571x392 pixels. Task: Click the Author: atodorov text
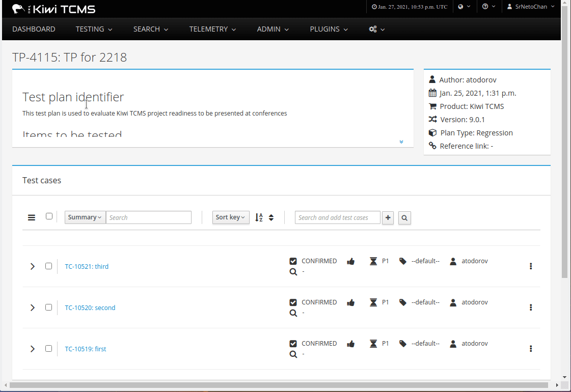[468, 80]
